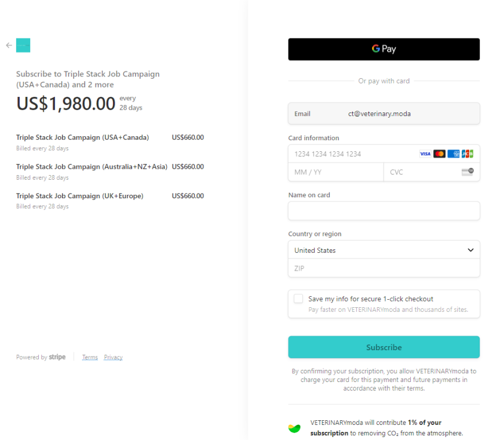504x440 pixels.
Task: Focus the ZIP code field
Action: point(384,268)
